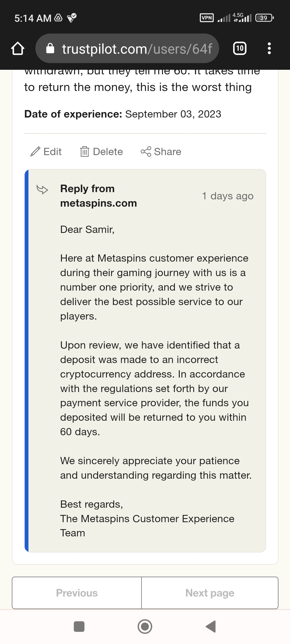Tap the VPN status indicator
The image size is (290, 644).
coord(207,18)
